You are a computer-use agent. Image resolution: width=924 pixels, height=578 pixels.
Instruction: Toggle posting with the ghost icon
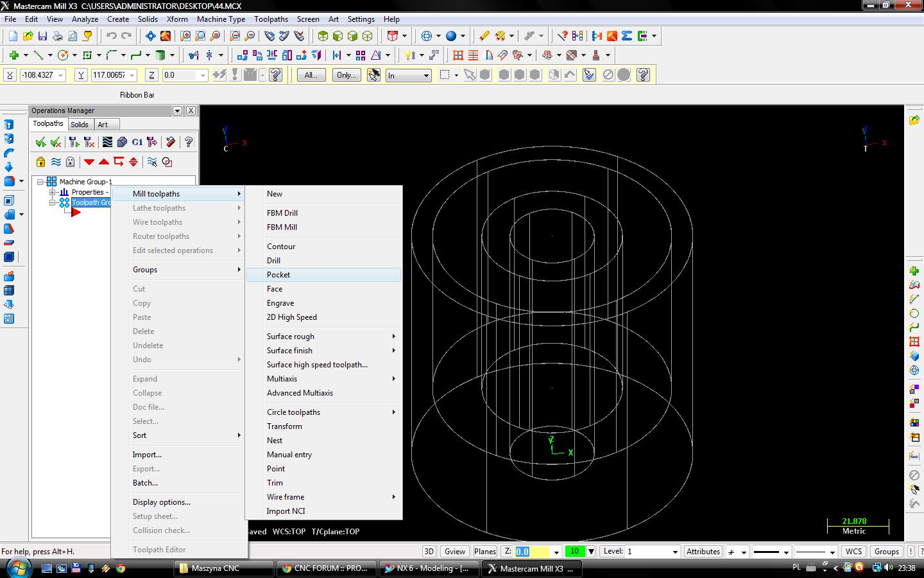click(x=71, y=162)
